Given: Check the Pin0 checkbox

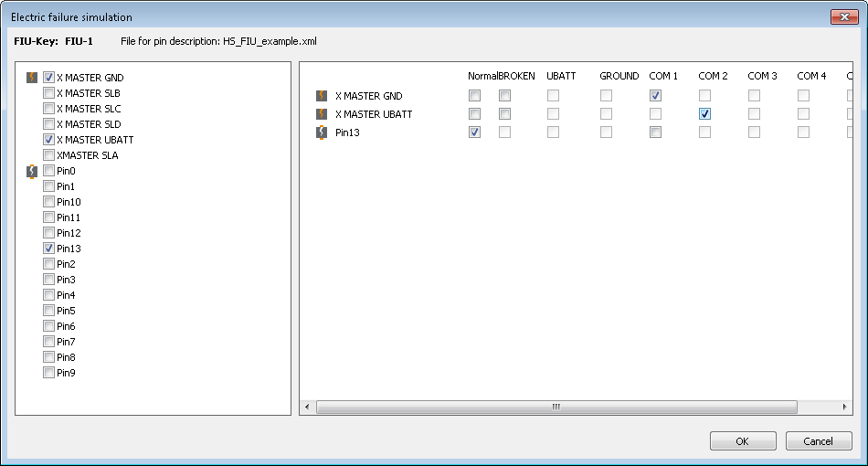Looking at the screenshot, I should [48, 171].
